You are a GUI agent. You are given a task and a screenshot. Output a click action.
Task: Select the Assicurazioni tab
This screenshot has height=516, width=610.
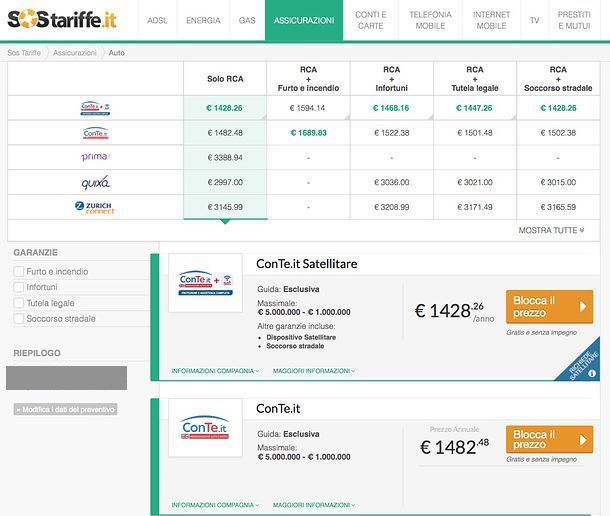pos(304,20)
